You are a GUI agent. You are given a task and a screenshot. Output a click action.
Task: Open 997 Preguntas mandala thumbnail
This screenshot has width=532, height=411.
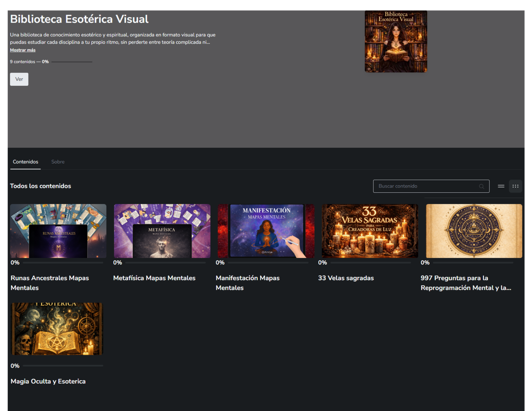click(x=474, y=231)
